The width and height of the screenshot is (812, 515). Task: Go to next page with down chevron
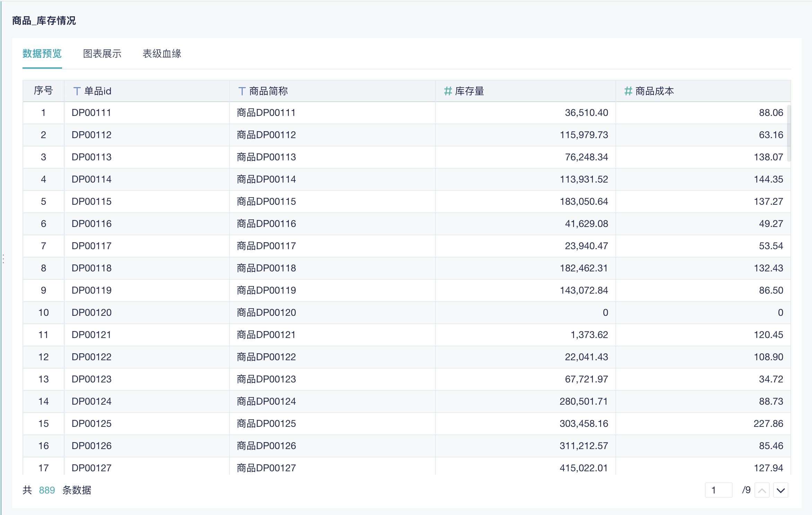point(780,490)
